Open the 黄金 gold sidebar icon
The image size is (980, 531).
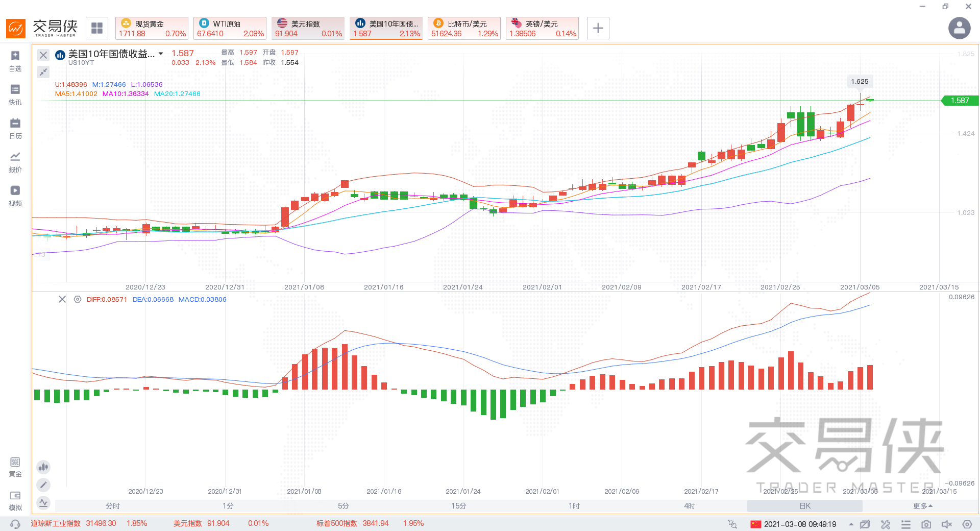15,467
